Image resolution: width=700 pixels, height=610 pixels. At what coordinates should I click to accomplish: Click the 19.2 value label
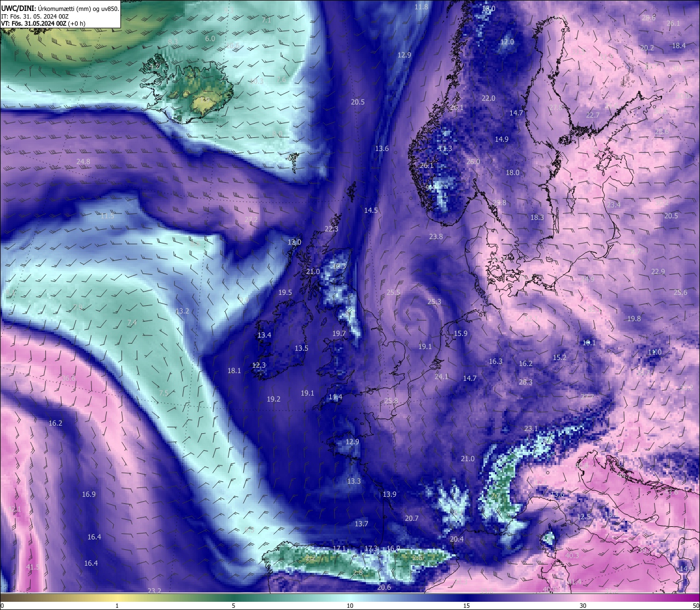tap(273, 399)
